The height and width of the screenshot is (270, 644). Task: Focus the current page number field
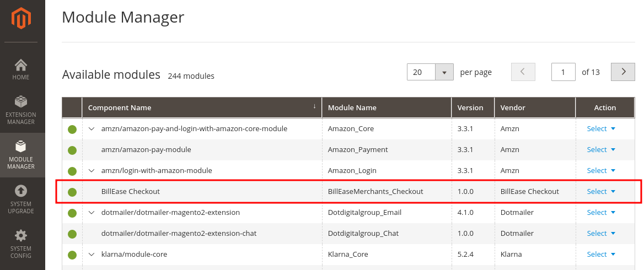click(x=563, y=72)
